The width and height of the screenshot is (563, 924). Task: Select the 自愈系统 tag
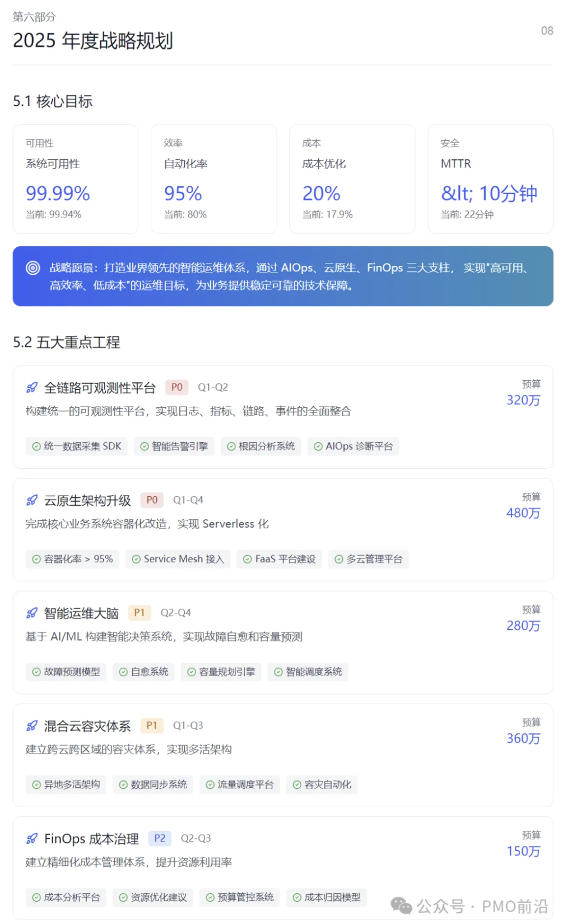pos(143,672)
